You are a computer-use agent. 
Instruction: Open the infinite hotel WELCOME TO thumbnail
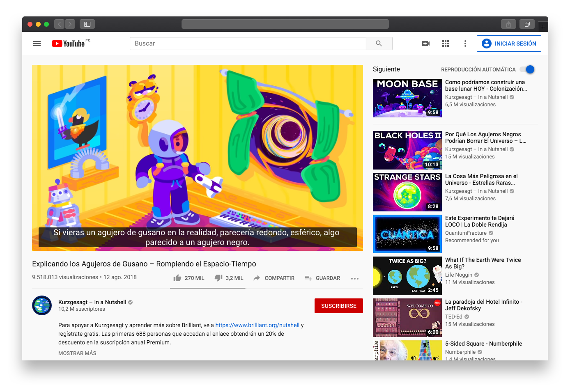tap(407, 318)
